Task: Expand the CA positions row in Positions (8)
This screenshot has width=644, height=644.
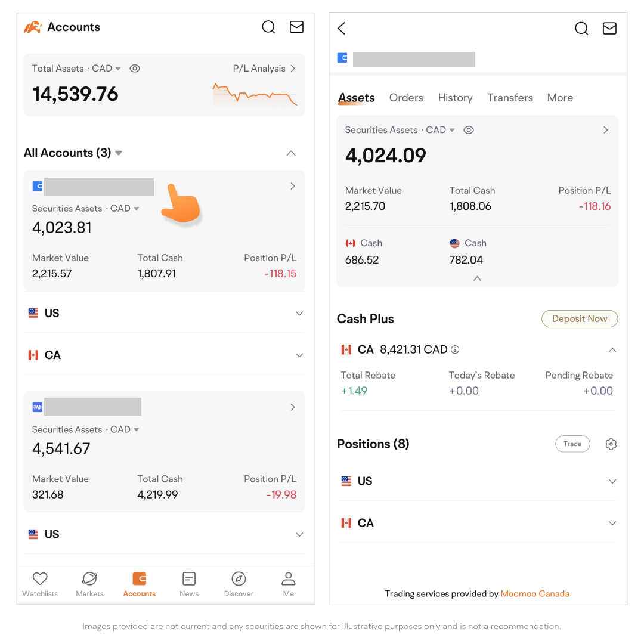Action: 612,523
